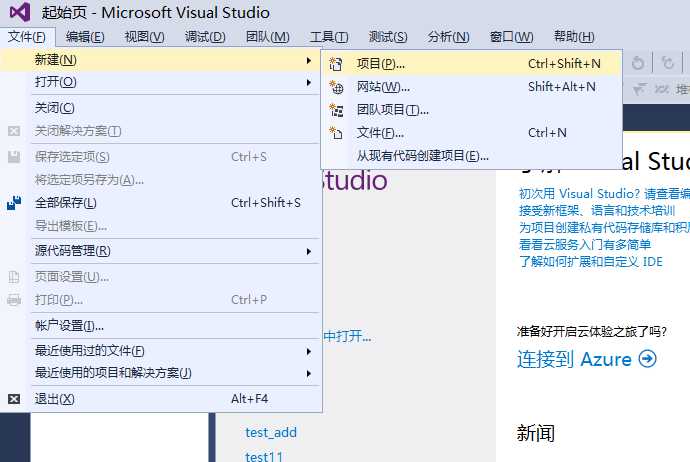Open the 窗口(W) menu
Image resolution: width=690 pixels, height=462 pixels.
coord(511,37)
